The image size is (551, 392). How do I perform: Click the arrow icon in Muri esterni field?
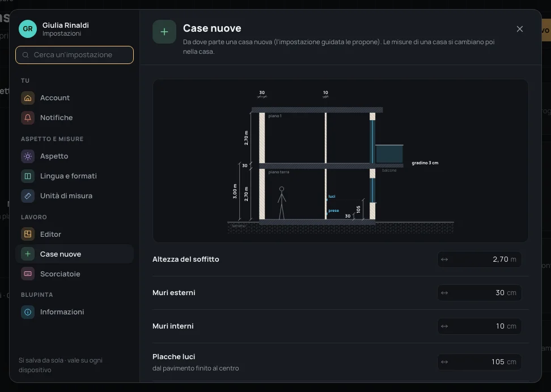444,293
